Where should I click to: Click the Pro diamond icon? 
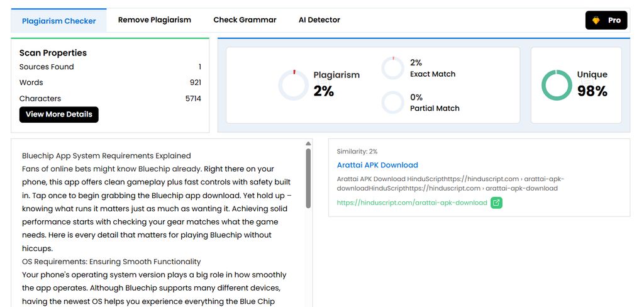tap(596, 20)
